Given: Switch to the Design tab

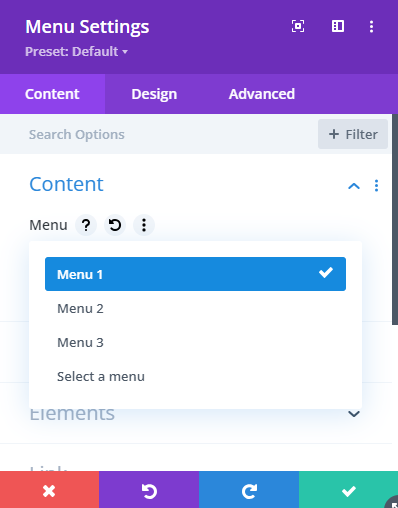Looking at the screenshot, I should click(x=154, y=94).
